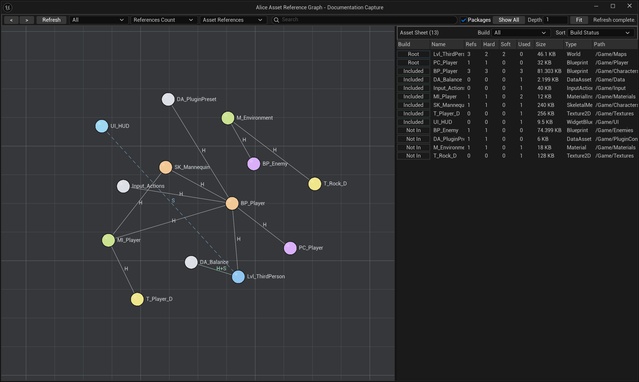
Task: Select the BP_Player node circle
Action: [232, 203]
